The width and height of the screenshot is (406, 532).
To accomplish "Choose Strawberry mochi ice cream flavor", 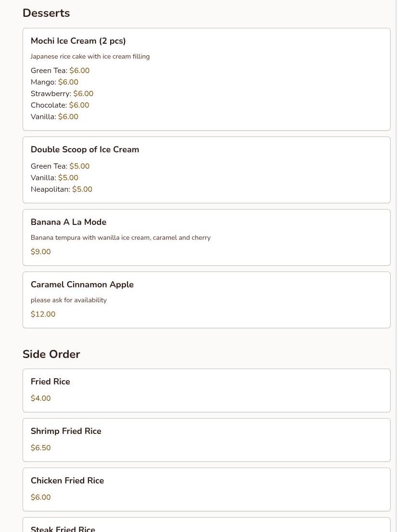I will [62, 94].
